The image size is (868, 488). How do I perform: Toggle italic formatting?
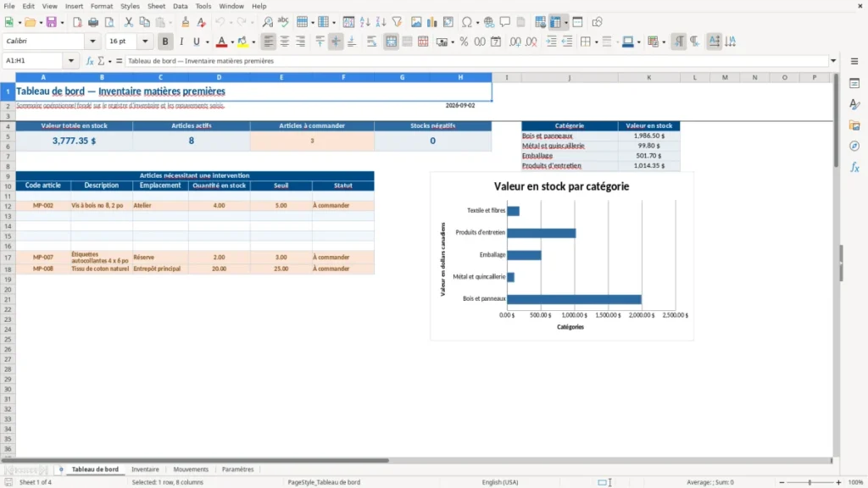tap(181, 42)
